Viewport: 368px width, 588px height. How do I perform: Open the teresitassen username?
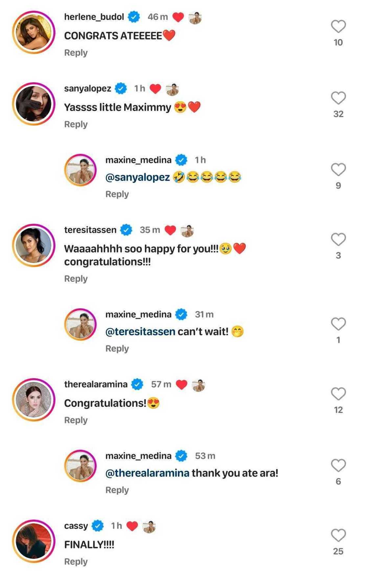tap(90, 230)
